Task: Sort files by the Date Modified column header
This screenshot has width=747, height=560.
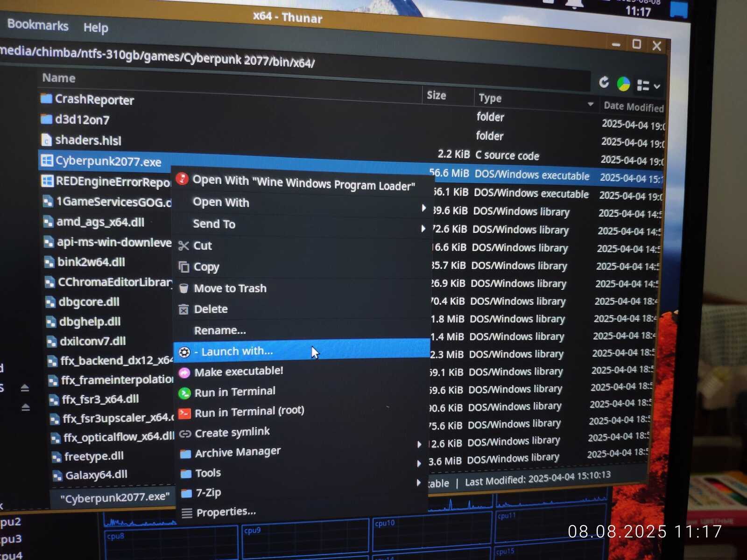Action: point(634,107)
